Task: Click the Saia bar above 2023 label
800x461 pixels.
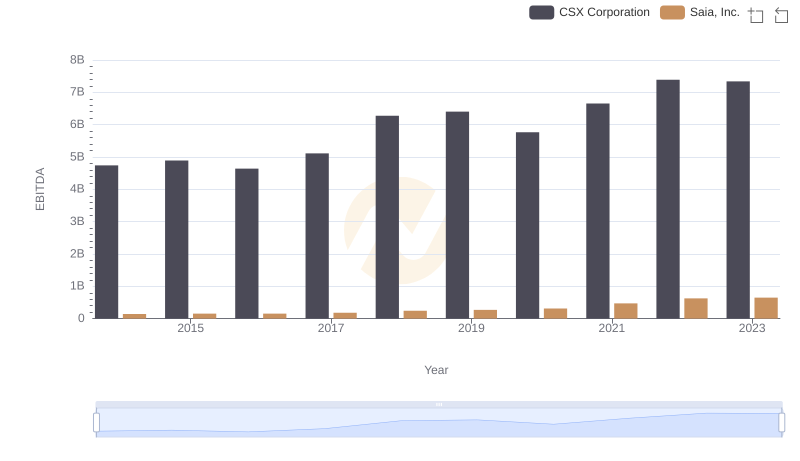Action: point(766,308)
